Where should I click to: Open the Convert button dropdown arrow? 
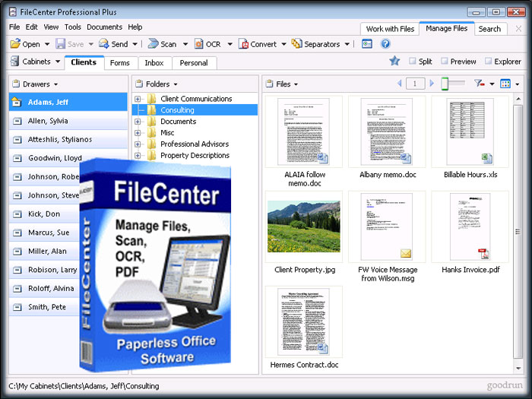[284, 44]
